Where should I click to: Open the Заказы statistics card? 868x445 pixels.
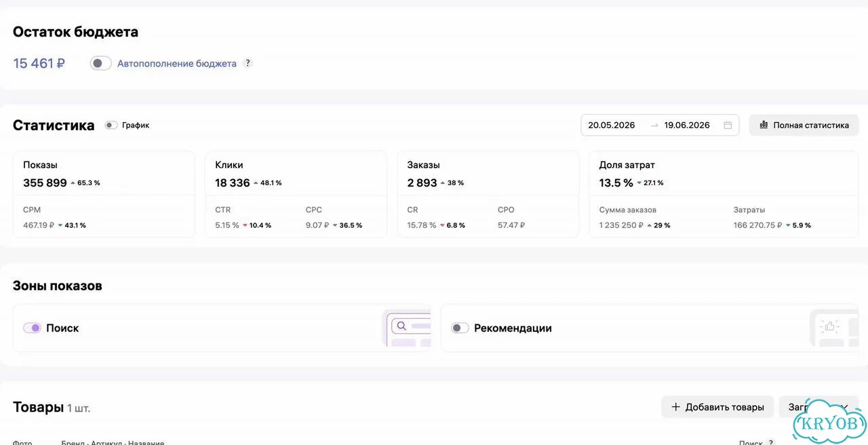pos(488,194)
